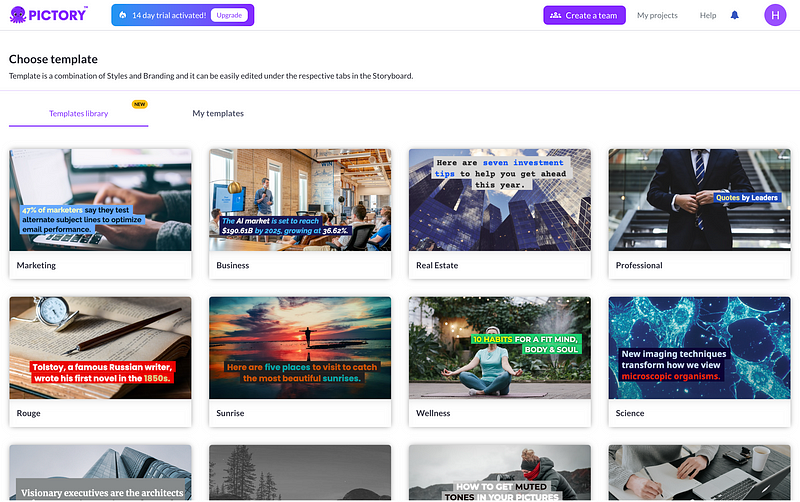Click the 'Wellness' template label
The height and width of the screenshot is (502, 800).
[433, 413]
